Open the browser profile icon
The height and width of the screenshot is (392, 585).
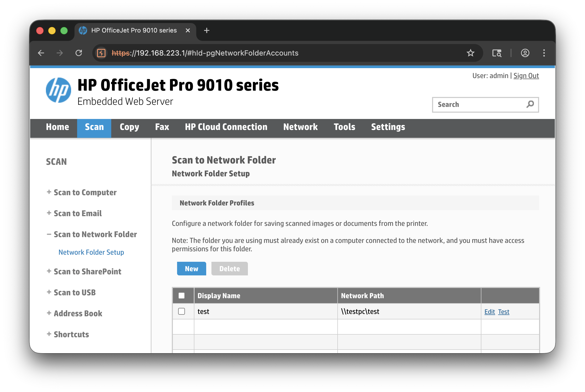[x=525, y=53]
